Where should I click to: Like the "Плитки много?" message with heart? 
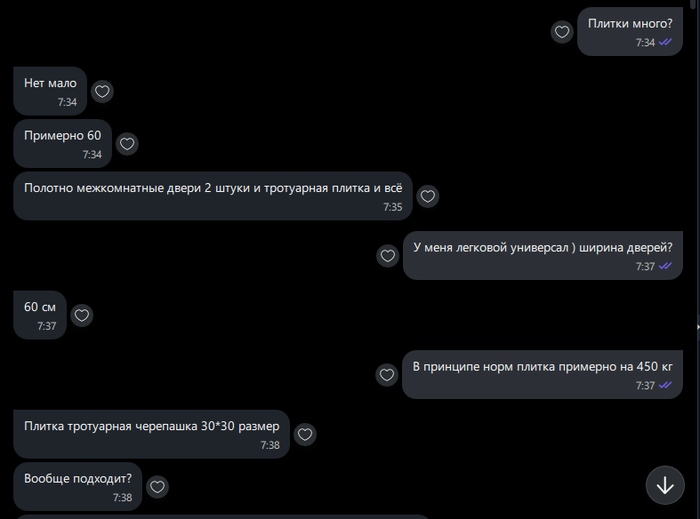[x=562, y=32]
